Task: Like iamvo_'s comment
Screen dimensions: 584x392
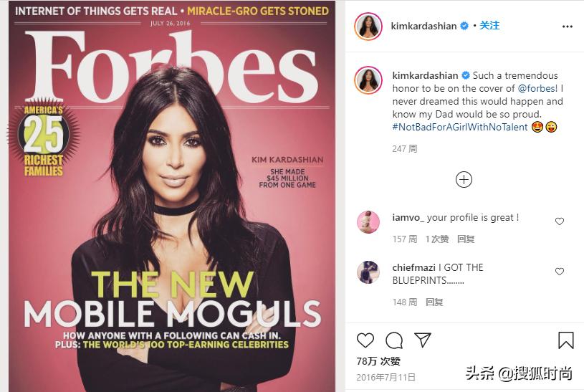Action: click(x=560, y=221)
